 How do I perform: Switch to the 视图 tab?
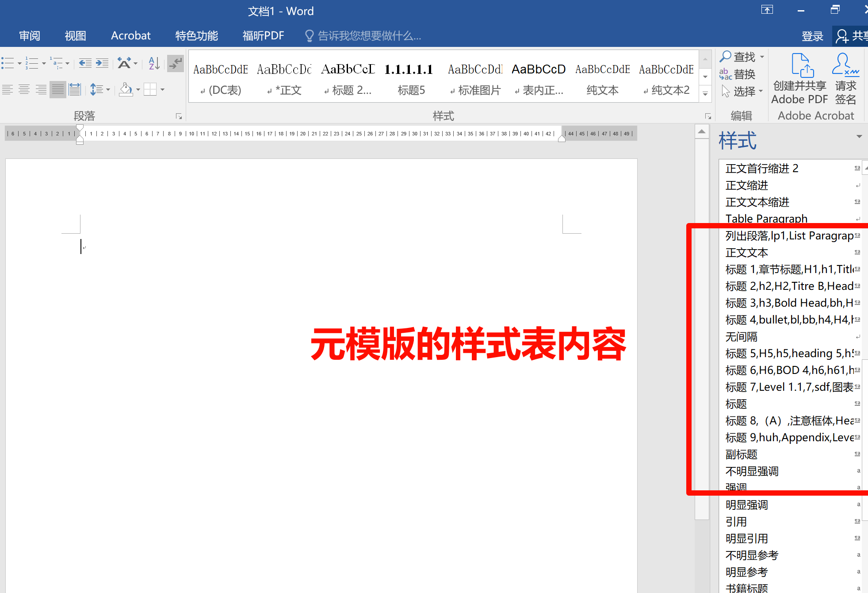pos(75,36)
